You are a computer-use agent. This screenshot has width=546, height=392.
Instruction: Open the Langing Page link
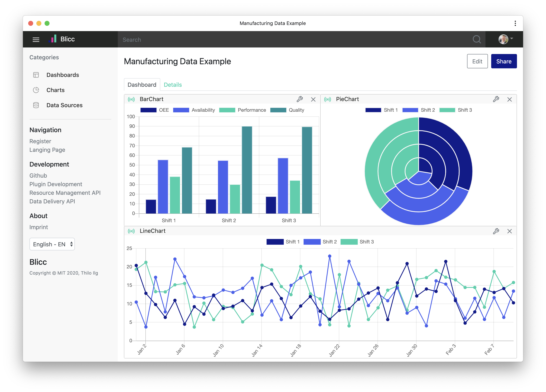(47, 150)
